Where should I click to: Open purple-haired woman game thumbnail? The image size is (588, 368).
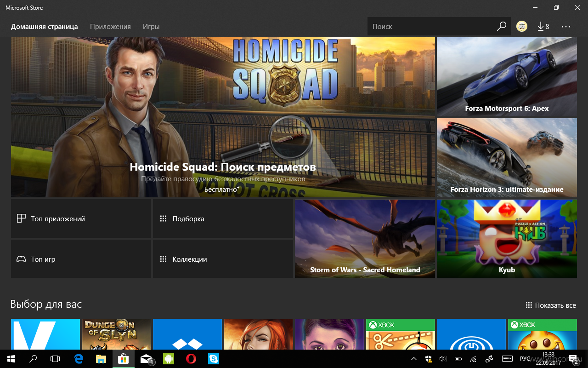[x=329, y=334]
